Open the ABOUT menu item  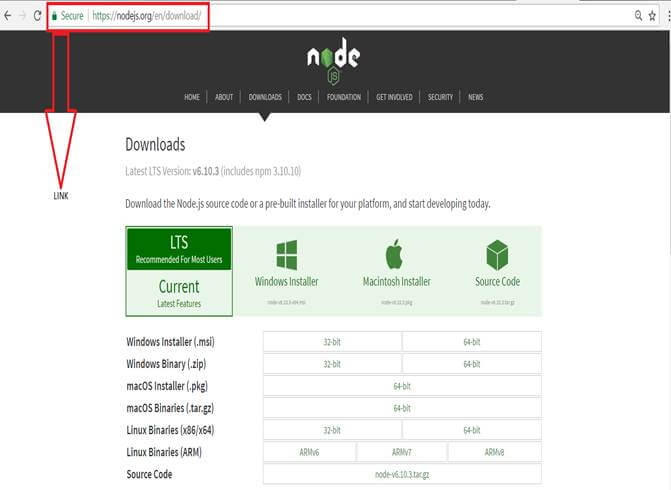pos(224,97)
